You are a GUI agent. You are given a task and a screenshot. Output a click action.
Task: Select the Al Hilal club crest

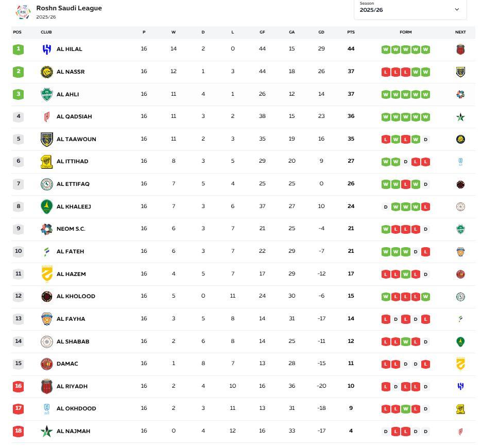45,49
